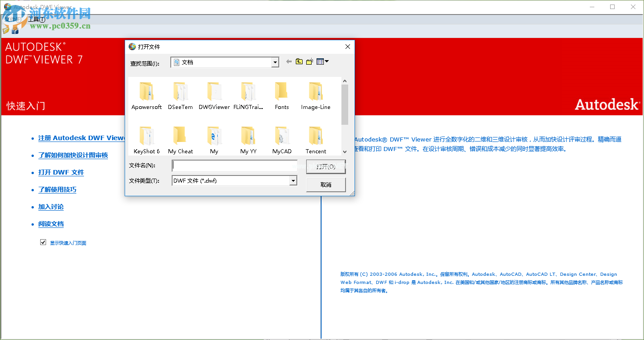Click the file list scroll up arrow
This screenshot has height=340, width=644.
pos(345,81)
